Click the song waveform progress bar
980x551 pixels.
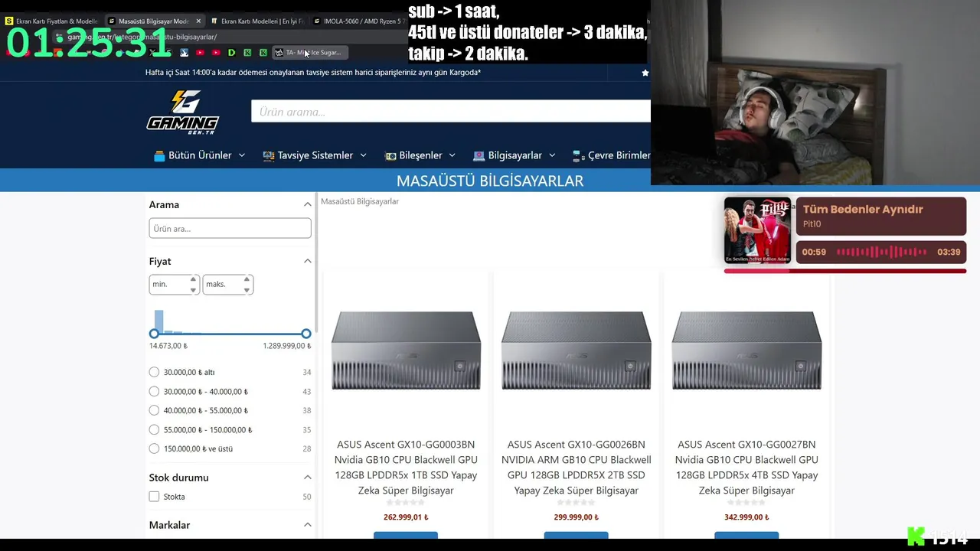[x=881, y=252]
